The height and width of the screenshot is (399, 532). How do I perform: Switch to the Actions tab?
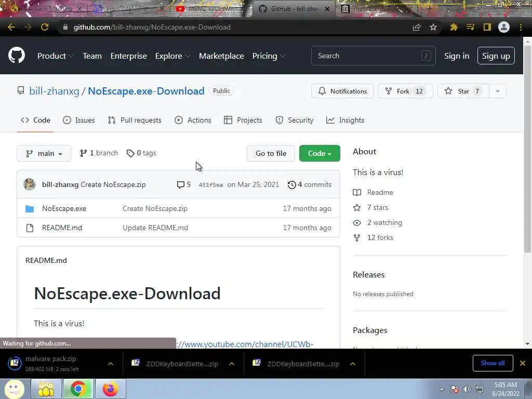(193, 120)
